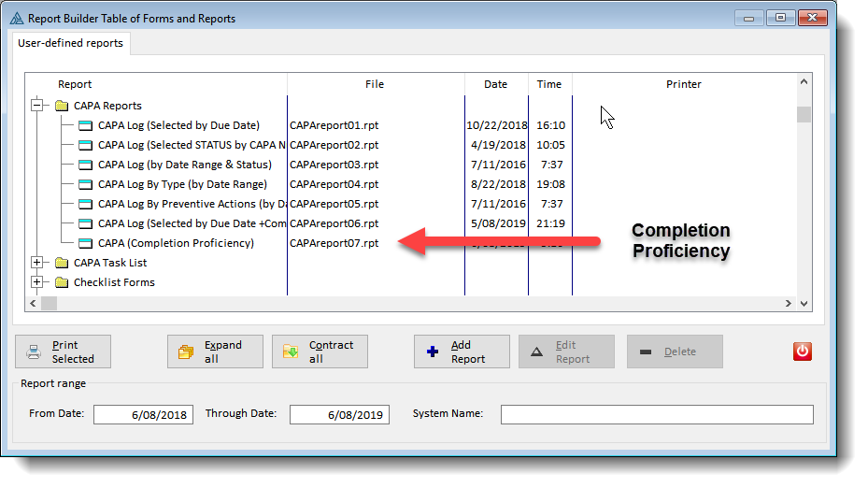Click the From Date input field
The width and height of the screenshot is (868, 488).
(143, 414)
